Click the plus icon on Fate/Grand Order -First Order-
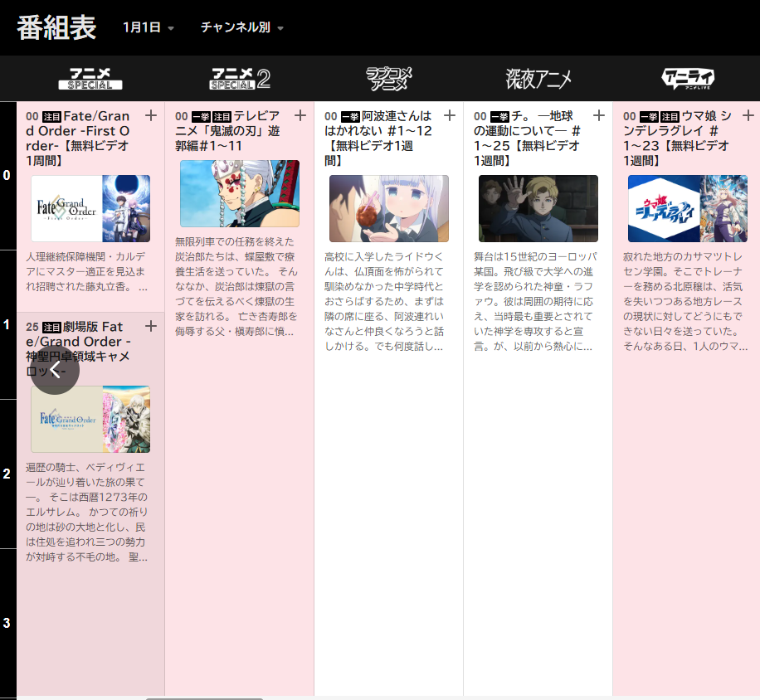Screen dimensions: 760x700 151,115
